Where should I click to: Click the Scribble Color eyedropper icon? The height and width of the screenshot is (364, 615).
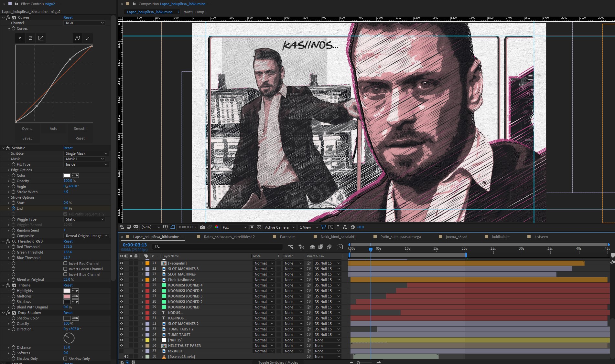tap(75, 175)
